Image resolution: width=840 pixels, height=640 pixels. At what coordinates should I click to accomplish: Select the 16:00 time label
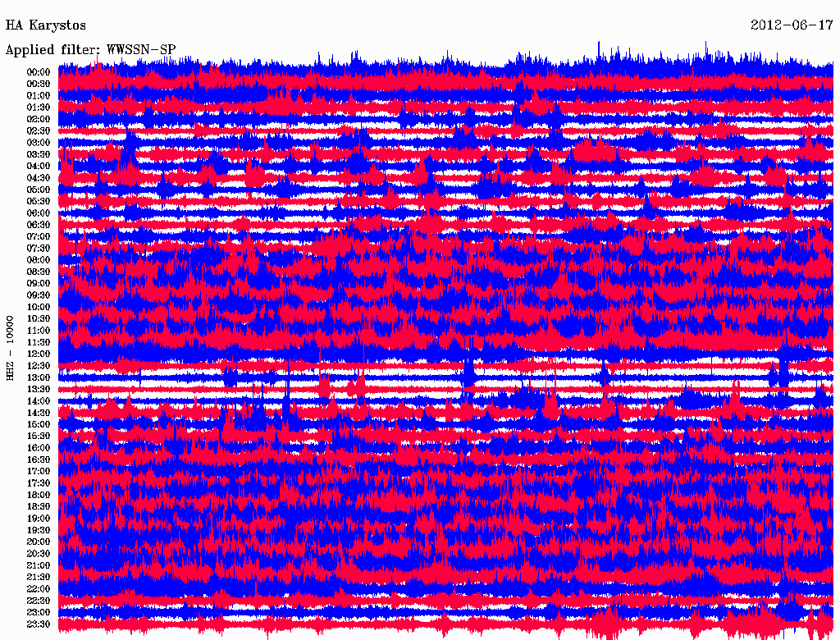39,447
